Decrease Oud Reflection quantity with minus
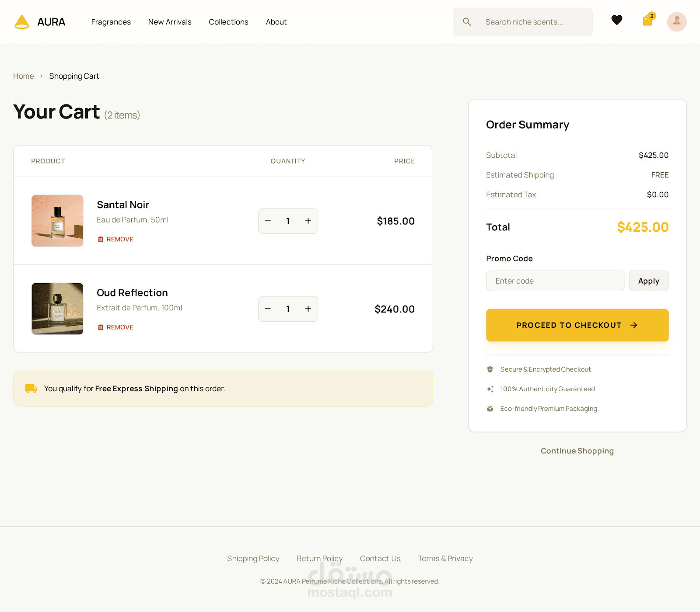Image resolution: width=700 pixels, height=612 pixels. point(268,309)
